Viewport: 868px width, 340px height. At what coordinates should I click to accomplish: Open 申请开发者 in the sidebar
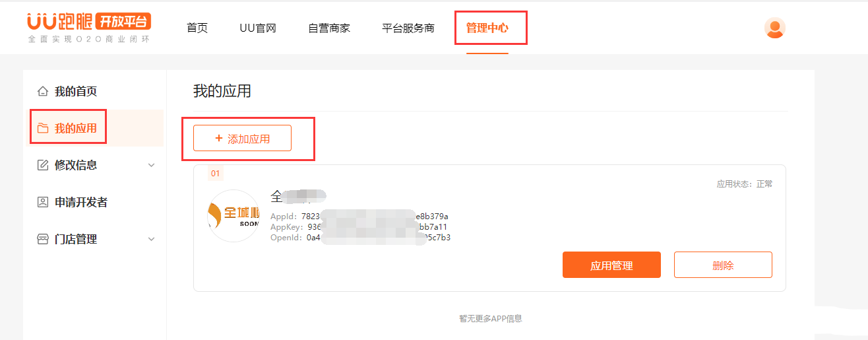[x=80, y=202]
